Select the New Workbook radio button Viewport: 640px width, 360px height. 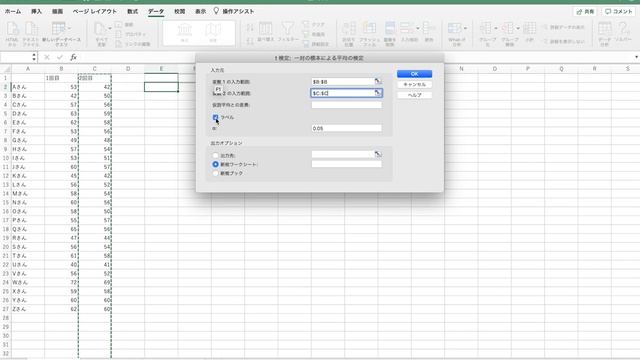[216, 173]
